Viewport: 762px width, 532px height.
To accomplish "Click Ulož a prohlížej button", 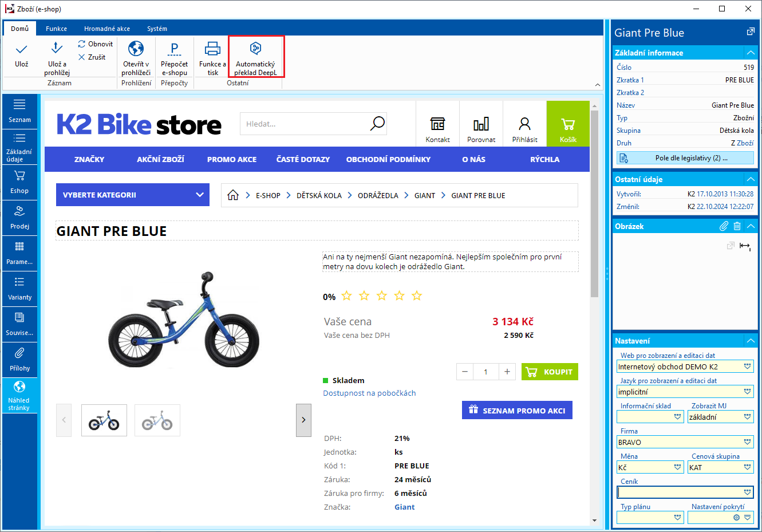I will [57, 58].
